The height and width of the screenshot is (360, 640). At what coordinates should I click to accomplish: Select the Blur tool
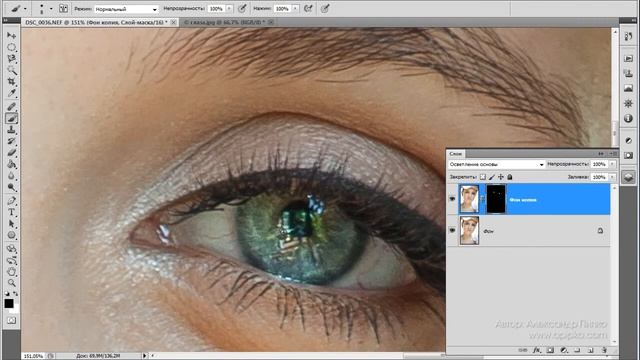click(11, 176)
